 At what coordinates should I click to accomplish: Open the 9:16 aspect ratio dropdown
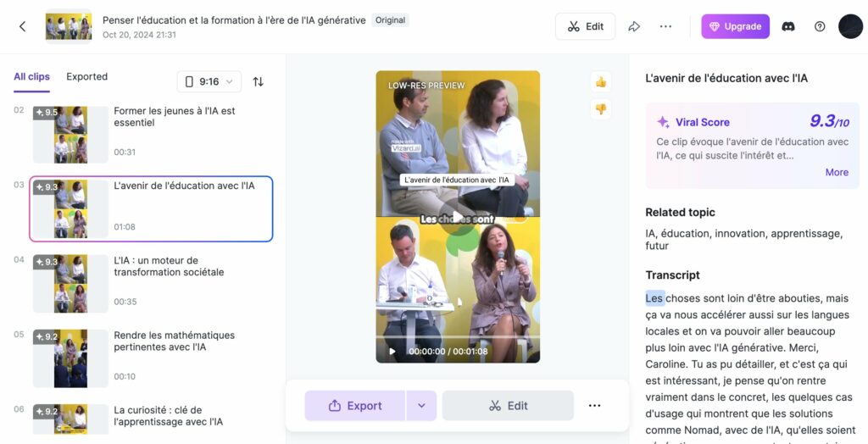[x=209, y=81]
